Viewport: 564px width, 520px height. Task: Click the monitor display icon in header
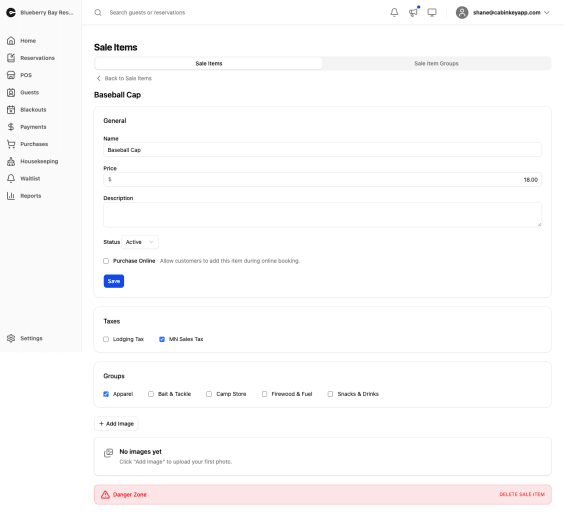click(x=432, y=13)
